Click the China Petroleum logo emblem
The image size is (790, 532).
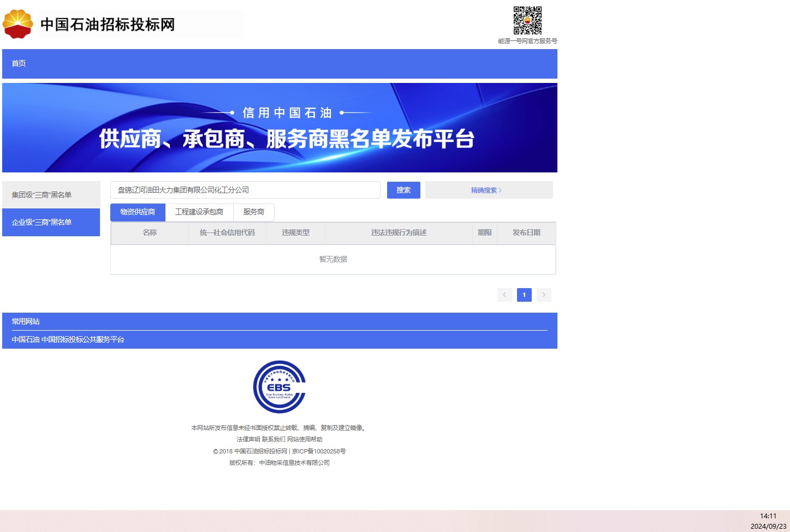coord(18,24)
